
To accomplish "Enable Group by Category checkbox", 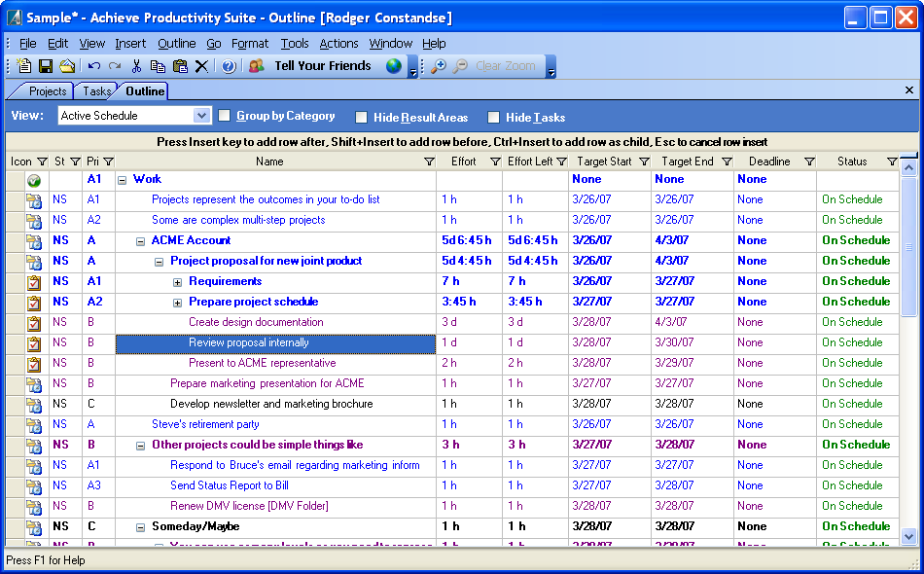I will tap(224, 116).
